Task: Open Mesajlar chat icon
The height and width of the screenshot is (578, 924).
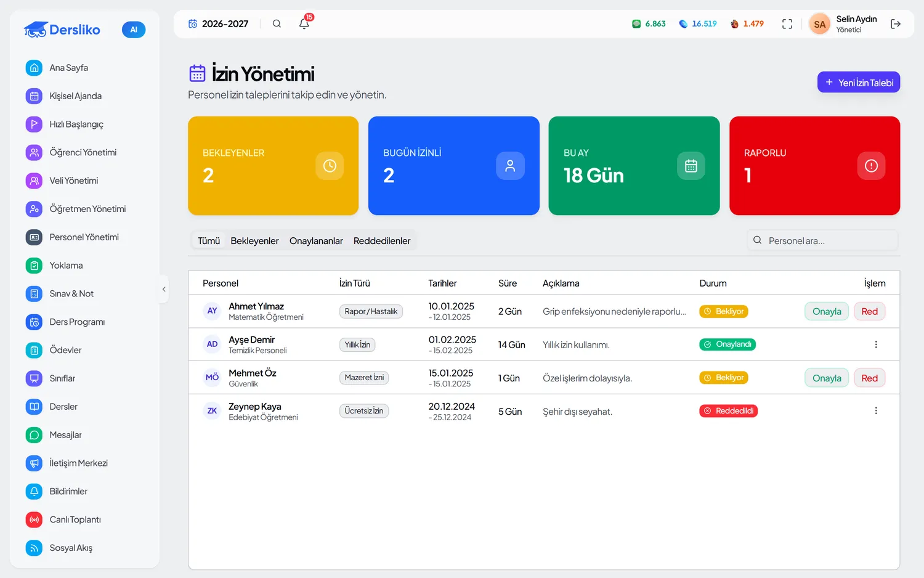Action: click(x=34, y=435)
